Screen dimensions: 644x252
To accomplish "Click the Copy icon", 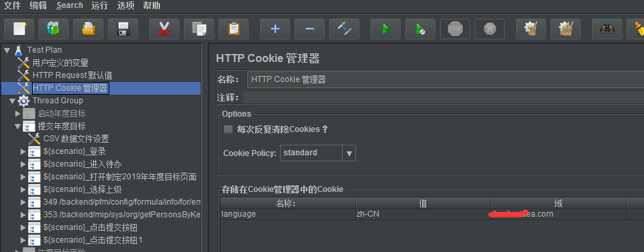I will click(x=199, y=29).
